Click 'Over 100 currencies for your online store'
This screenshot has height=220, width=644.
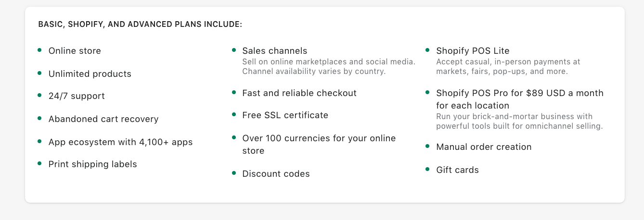tap(319, 145)
